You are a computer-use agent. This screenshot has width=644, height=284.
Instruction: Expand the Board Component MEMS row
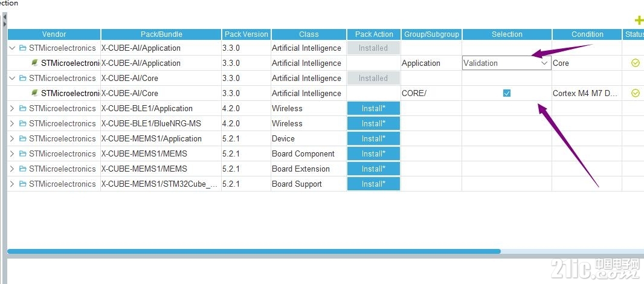(x=12, y=153)
